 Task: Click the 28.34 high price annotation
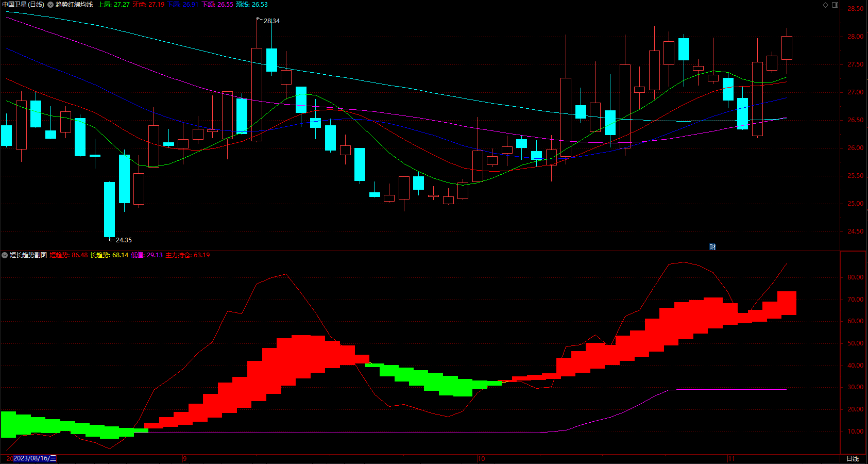[x=271, y=21]
